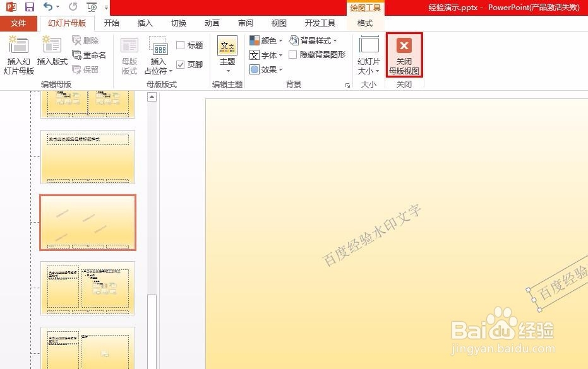Open the 字体 theme fonts dropdown
588x369 pixels.
click(266, 55)
